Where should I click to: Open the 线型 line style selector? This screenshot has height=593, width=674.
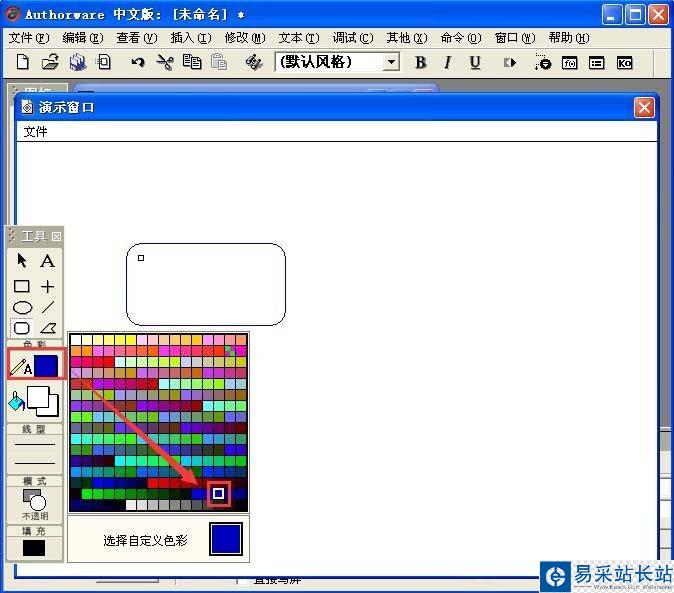35,453
